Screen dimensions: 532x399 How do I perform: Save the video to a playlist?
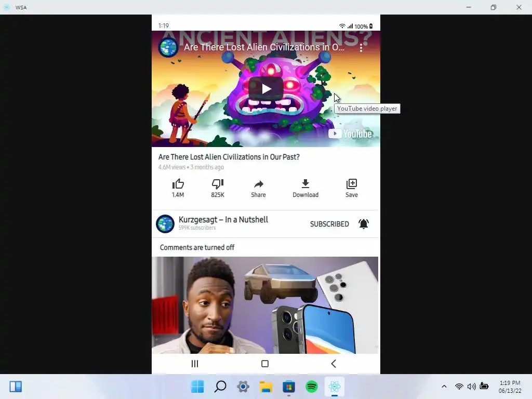[352, 188]
